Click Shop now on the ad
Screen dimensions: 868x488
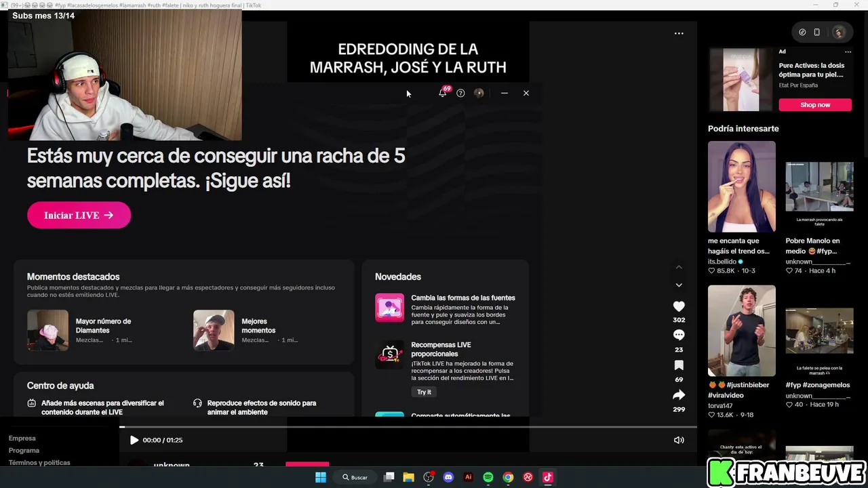tap(815, 104)
